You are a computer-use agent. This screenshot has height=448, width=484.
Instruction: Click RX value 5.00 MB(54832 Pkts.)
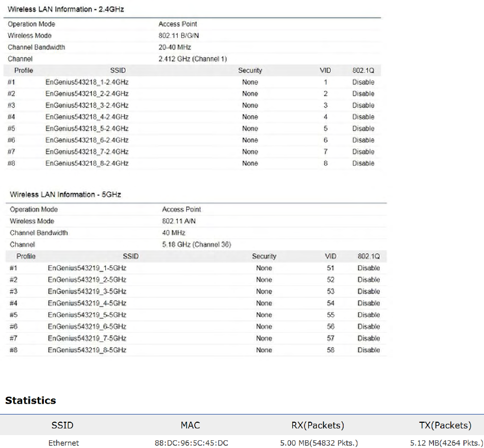click(x=319, y=443)
